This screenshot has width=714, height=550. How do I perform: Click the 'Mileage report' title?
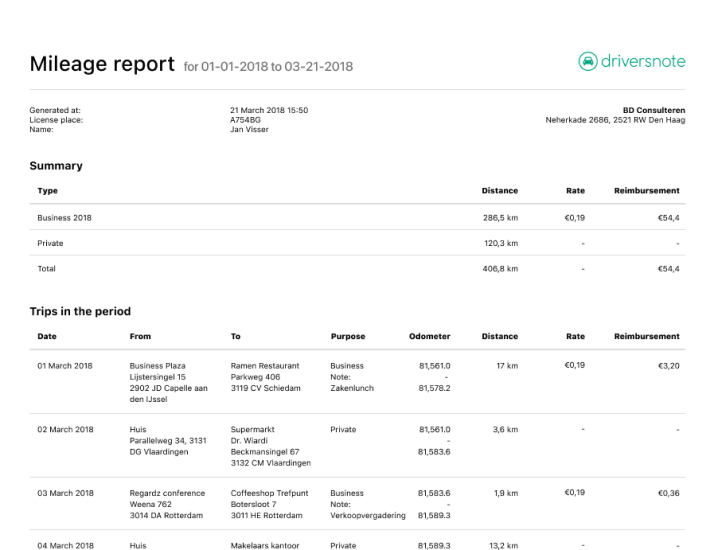tap(102, 64)
